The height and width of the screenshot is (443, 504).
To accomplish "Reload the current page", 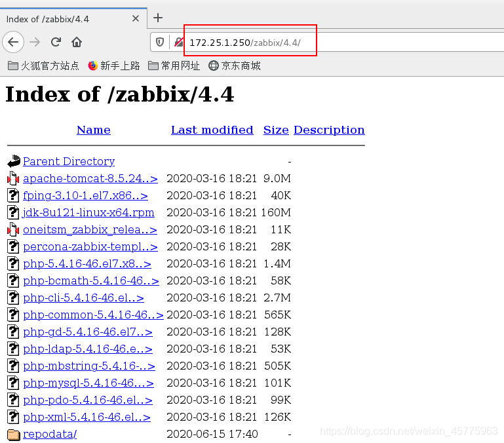I will coord(56,42).
